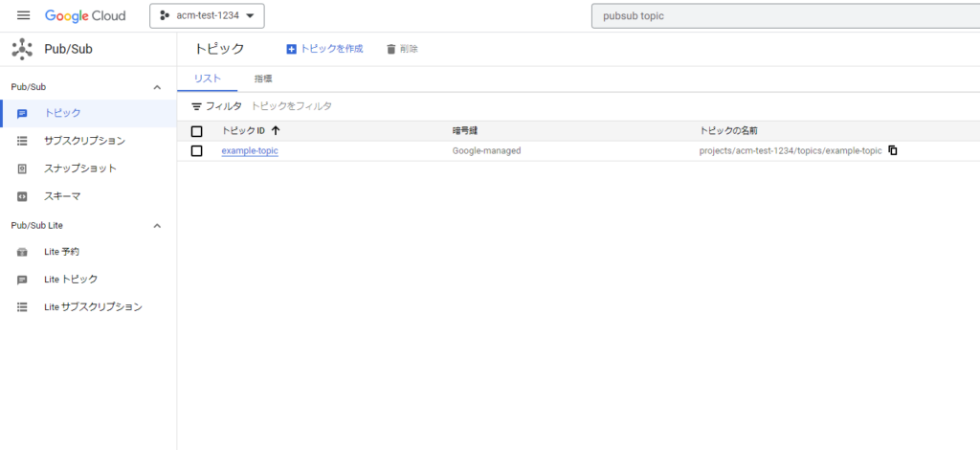The height and width of the screenshot is (450, 980).
Task: Click the project selector dots icon
Action: (165, 15)
